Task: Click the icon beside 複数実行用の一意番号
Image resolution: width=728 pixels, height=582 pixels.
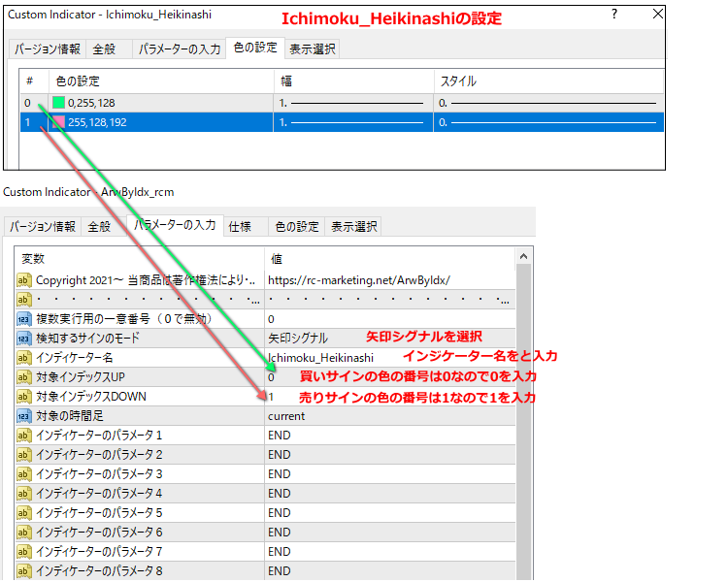Action: (25, 318)
